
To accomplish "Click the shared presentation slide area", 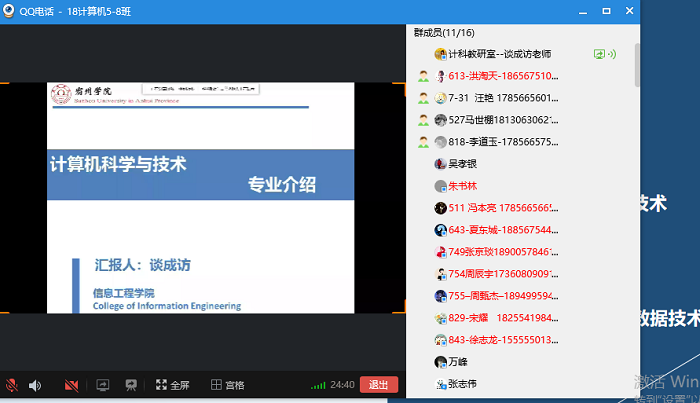I will click(x=201, y=198).
